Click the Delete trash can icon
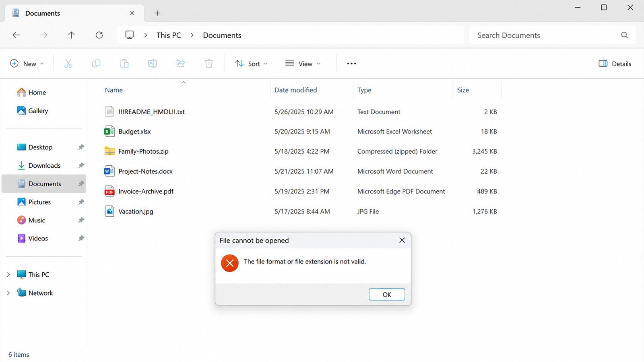This screenshot has height=362, width=644. 209,64
